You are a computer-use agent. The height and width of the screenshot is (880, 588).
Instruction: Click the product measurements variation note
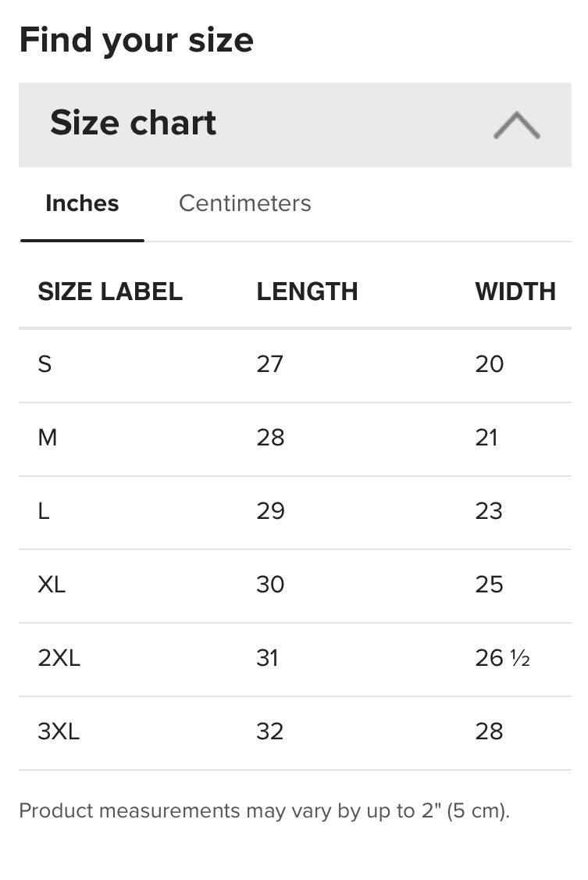point(264,810)
